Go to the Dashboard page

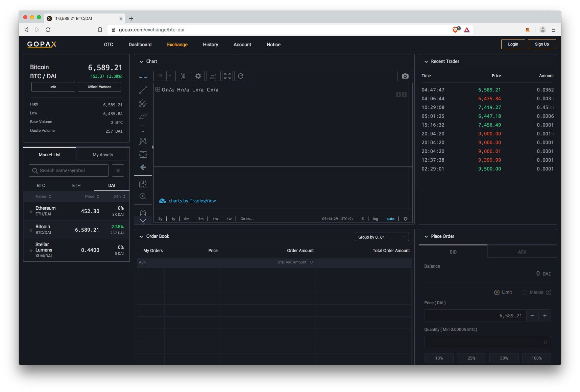(x=140, y=45)
